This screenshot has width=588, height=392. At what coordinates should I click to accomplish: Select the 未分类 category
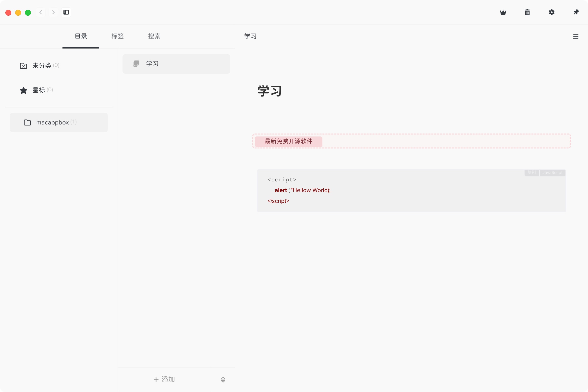click(59, 65)
